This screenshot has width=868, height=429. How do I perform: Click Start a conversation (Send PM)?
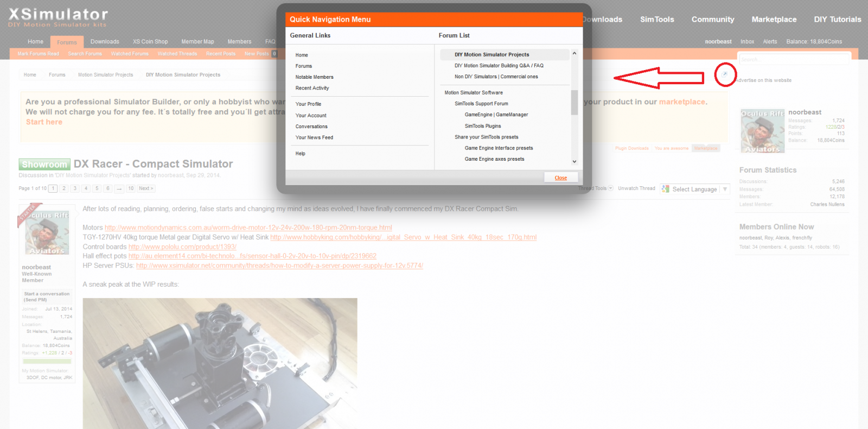47,296
